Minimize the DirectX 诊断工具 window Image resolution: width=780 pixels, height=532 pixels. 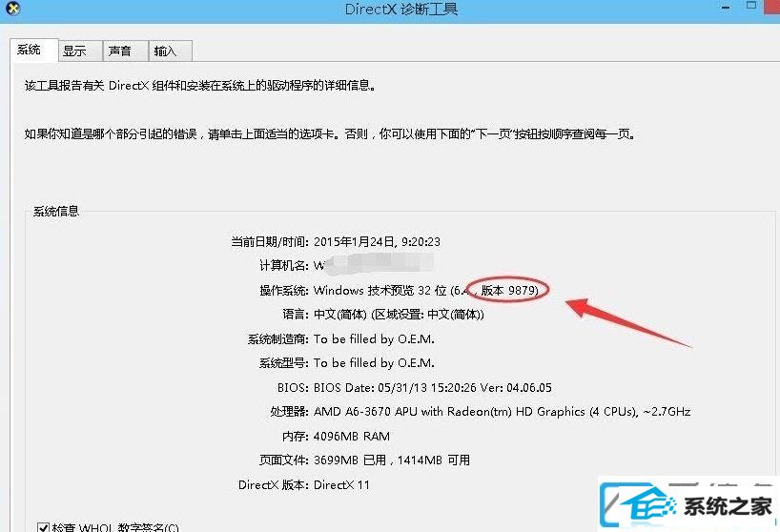click(x=726, y=8)
